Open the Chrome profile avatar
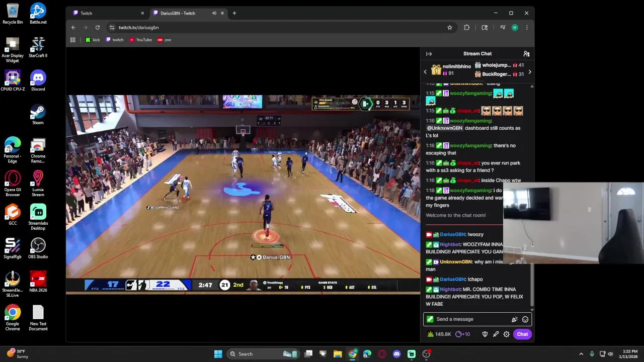This screenshot has height=362, width=644. 514,28
